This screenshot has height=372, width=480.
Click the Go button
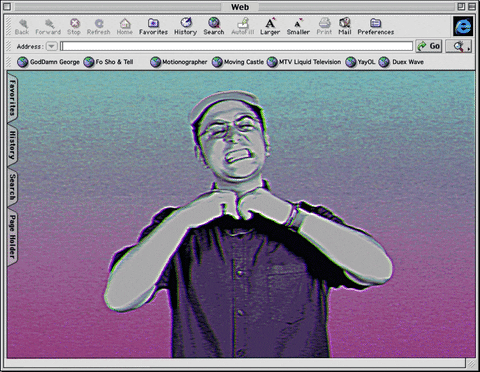(429, 46)
